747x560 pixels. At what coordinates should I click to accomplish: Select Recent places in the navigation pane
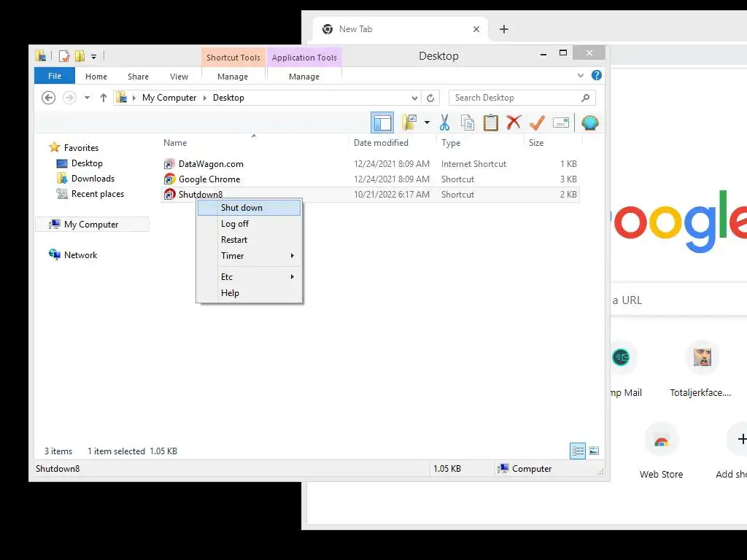point(90,194)
